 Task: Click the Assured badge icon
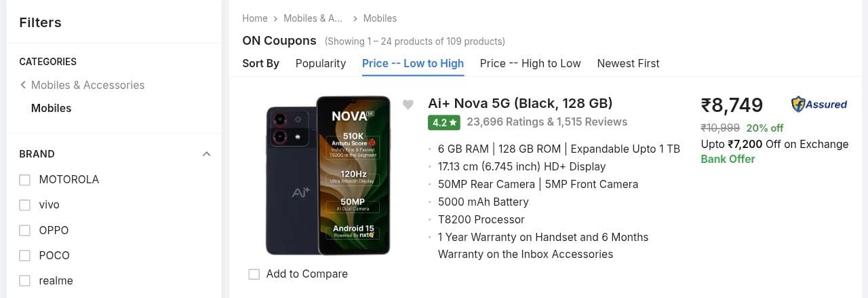point(819,105)
